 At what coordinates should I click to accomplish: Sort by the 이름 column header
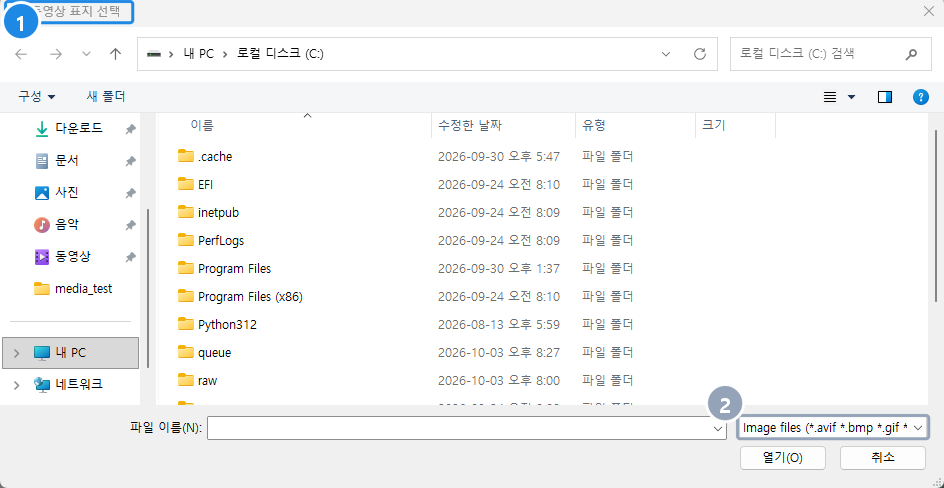point(202,126)
